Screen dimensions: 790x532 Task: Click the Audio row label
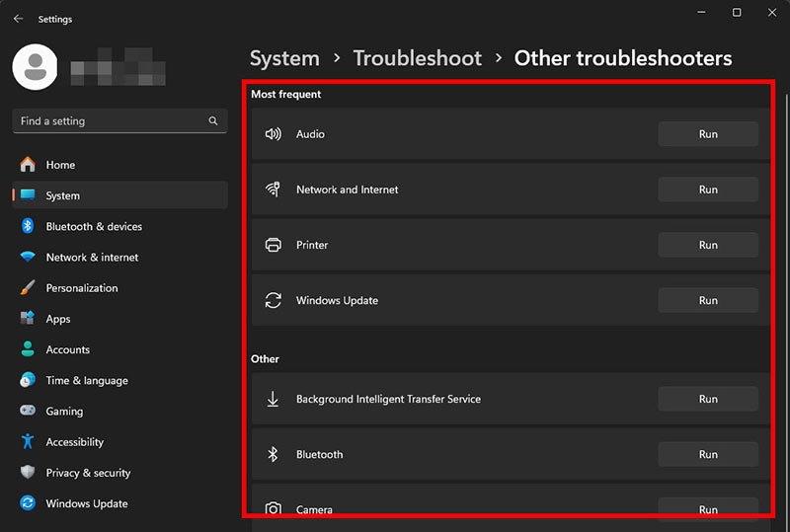[x=310, y=134]
